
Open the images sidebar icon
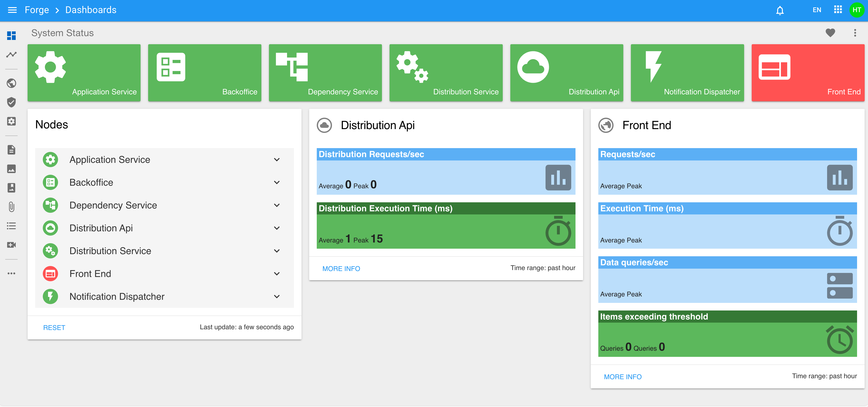click(11, 169)
